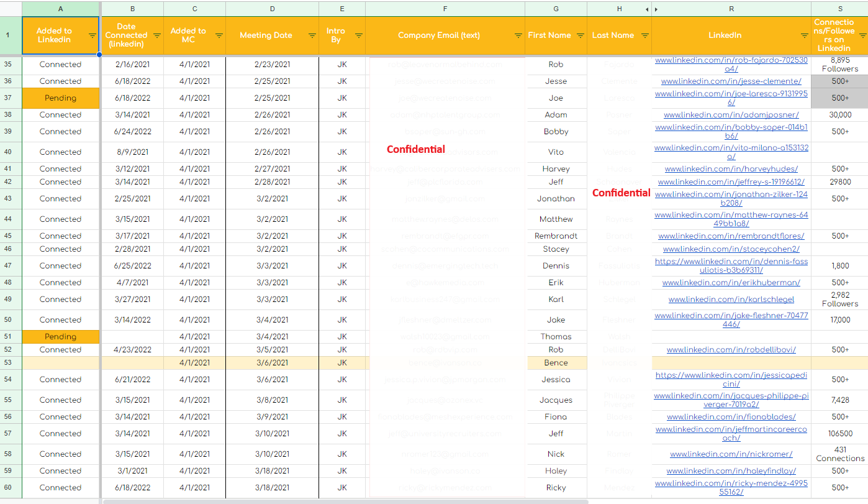The height and width of the screenshot is (504, 868).
Task: Open adamjposner LinkedIn link
Action: click(x=731, y=115)
